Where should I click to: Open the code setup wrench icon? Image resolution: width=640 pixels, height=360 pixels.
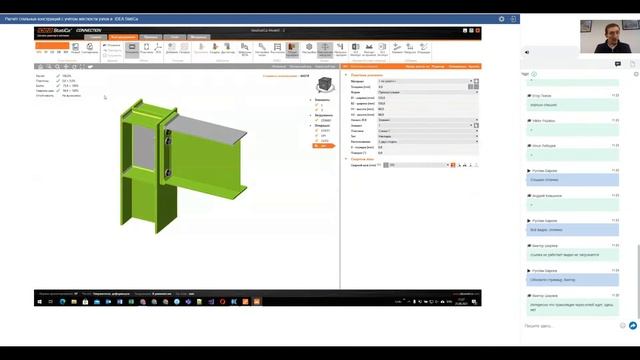[262, 49]
